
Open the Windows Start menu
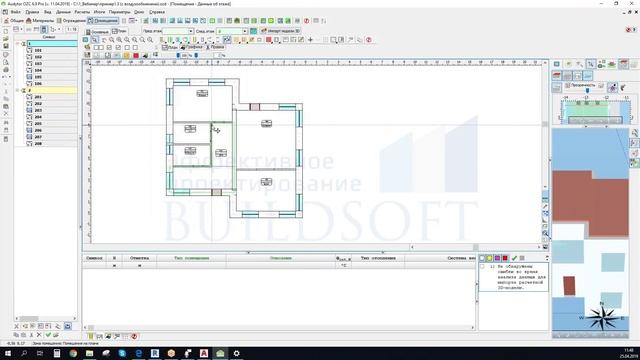[8, 353]
